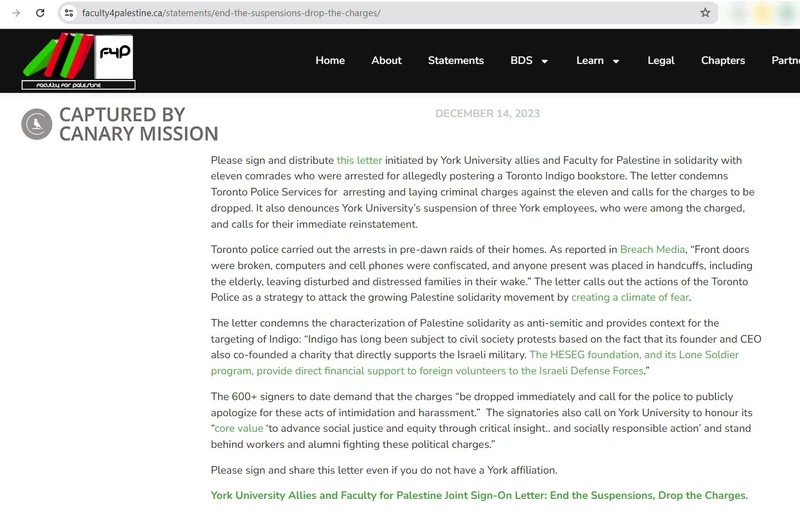Click the Faculty for Palestine logo
Screen dimensions: 800x515
(x=78, y=61)
